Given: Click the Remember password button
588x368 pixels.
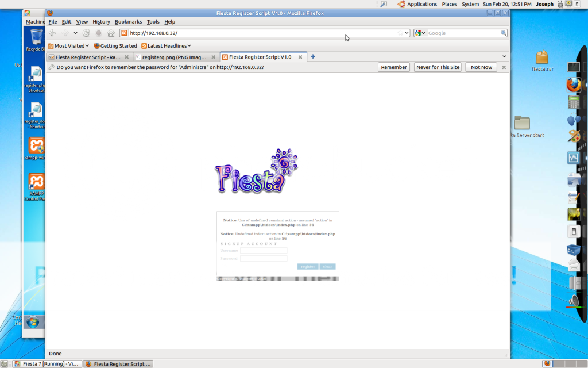Looking at the screenshot, I should 393,67.
